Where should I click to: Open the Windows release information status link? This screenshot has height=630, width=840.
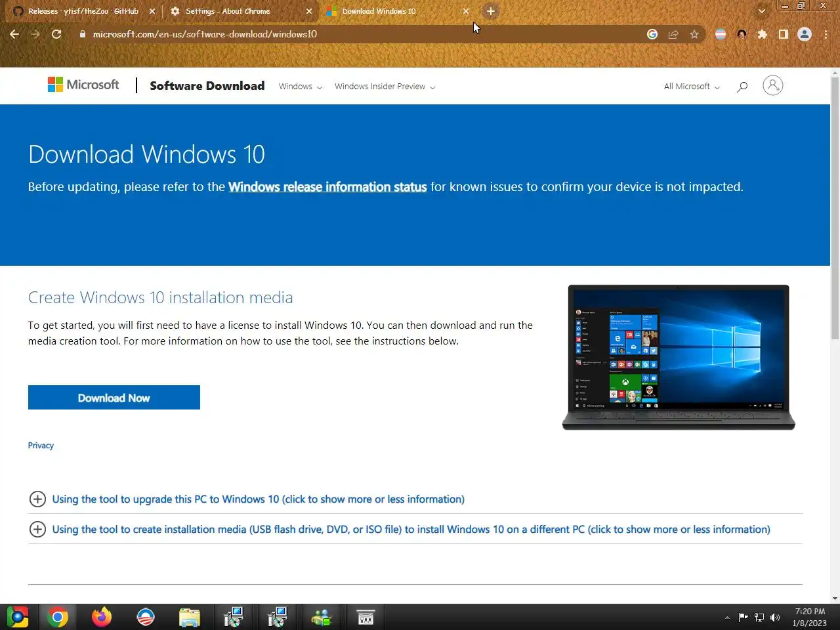tap(327, 187)
